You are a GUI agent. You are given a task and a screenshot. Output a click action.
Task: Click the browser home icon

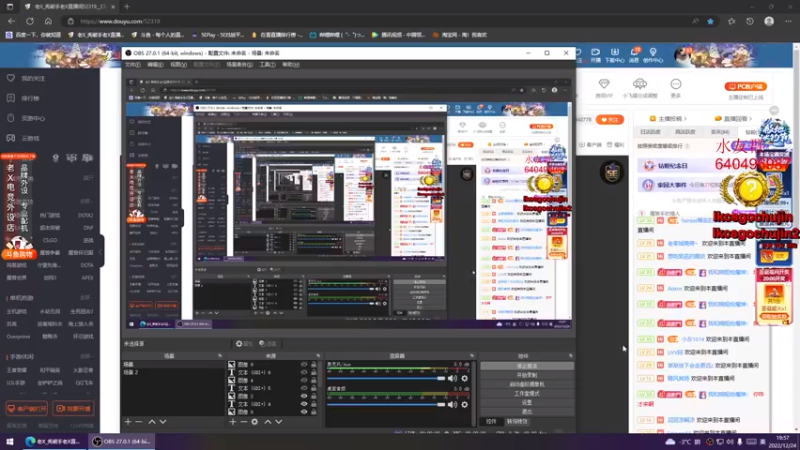[48, 21]
